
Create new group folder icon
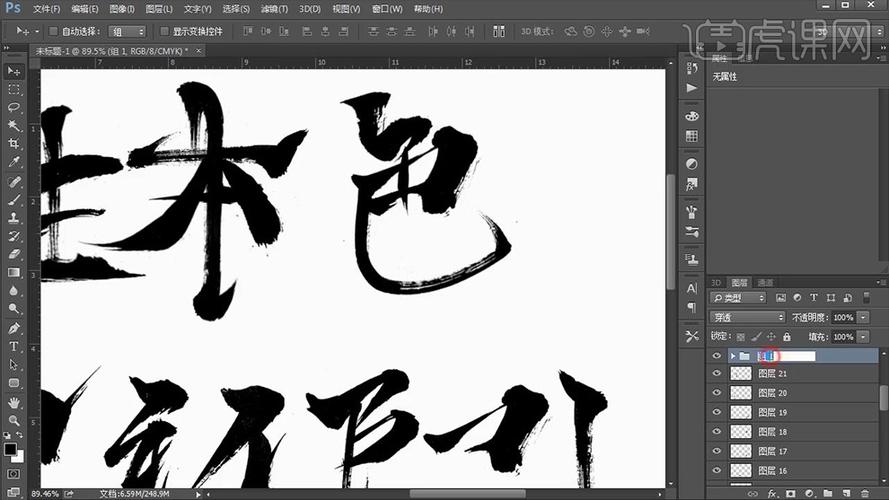point(828,494)
